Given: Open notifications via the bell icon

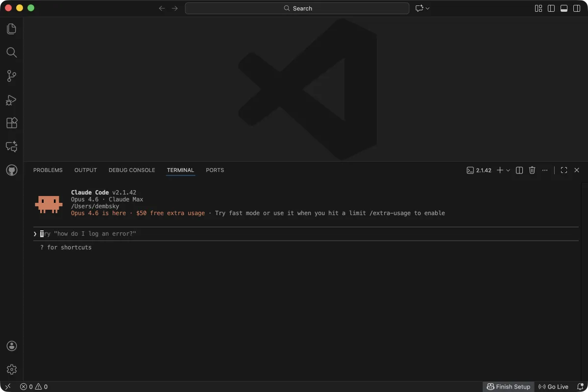Looking at the screenshot, I should (x=580, y=387).
